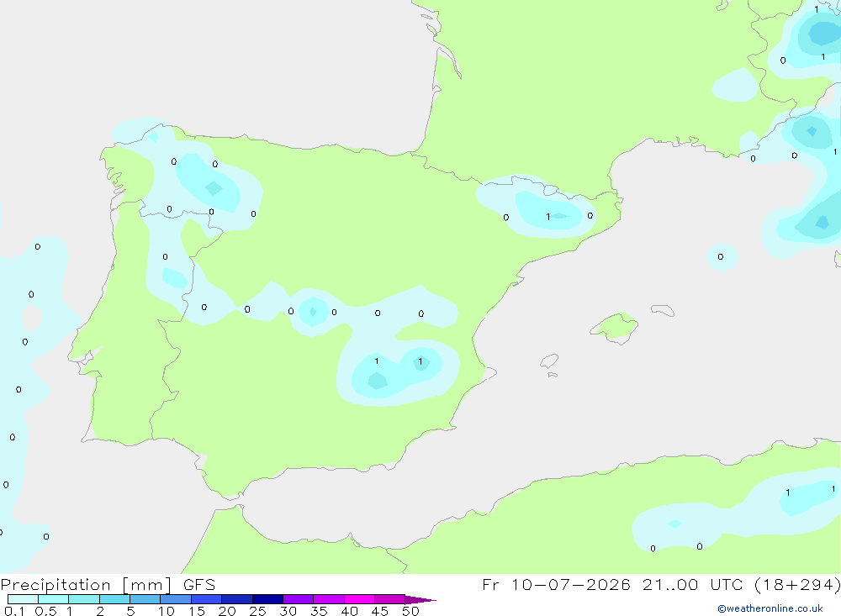841x616 pixels.
Task: Select the 10–15 mm blue legend swatch
Action: [176, 599]
